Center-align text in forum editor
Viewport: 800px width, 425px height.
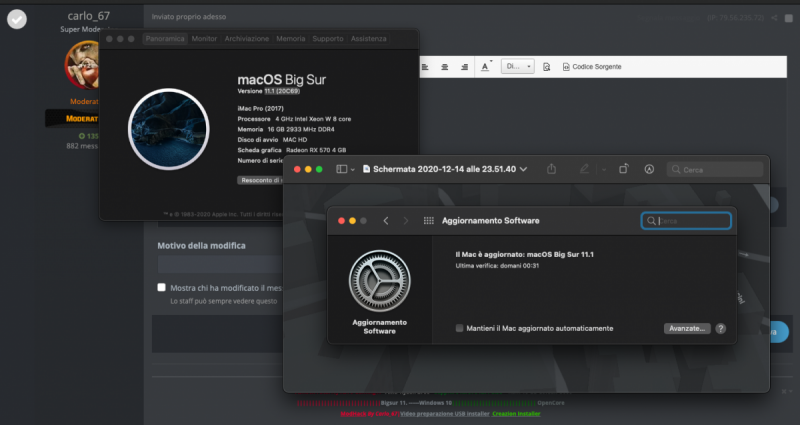pos(444,67)
